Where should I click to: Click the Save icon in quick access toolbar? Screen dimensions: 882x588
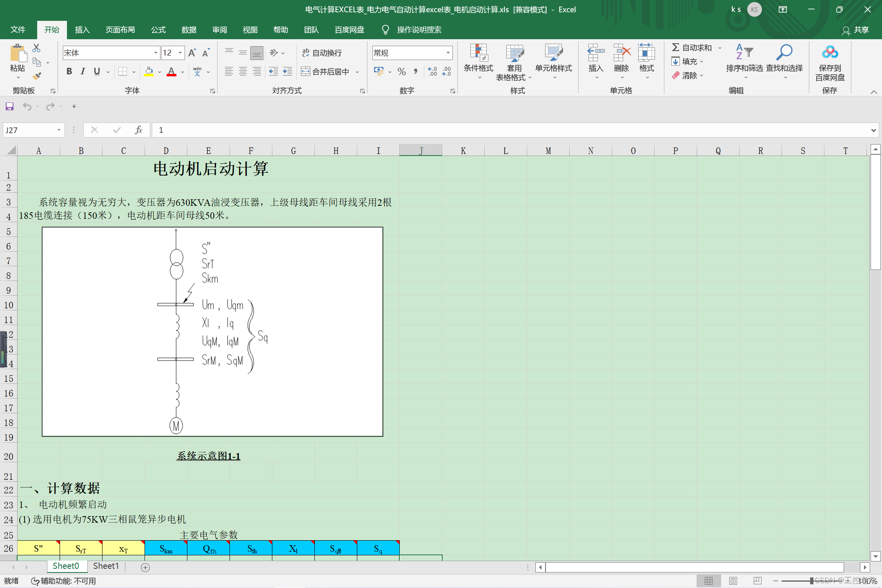tap(9, 107)
